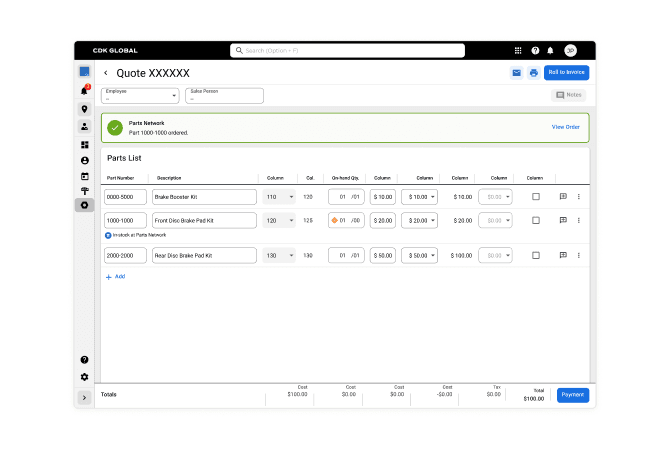Open the 110 column dropdown
The image size is (670, 450).
pyautogui.click(x=279, y=197)
